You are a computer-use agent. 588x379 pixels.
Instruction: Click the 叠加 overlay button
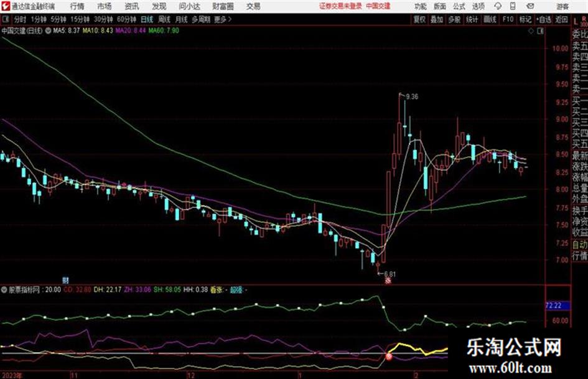click(x=437, y=19)
